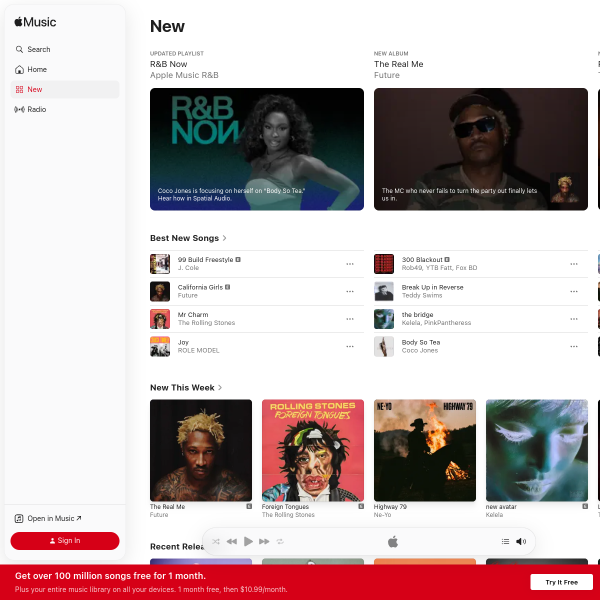Open Highway 79 album cover

(x=425, y=450)
